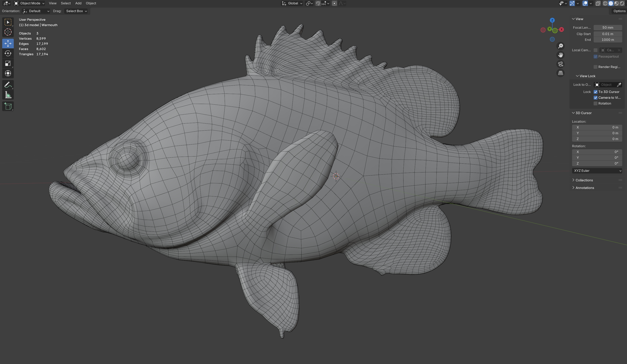Click the hand pan view icon
This screenshot has width=627, height=364.
click(560, 55)
